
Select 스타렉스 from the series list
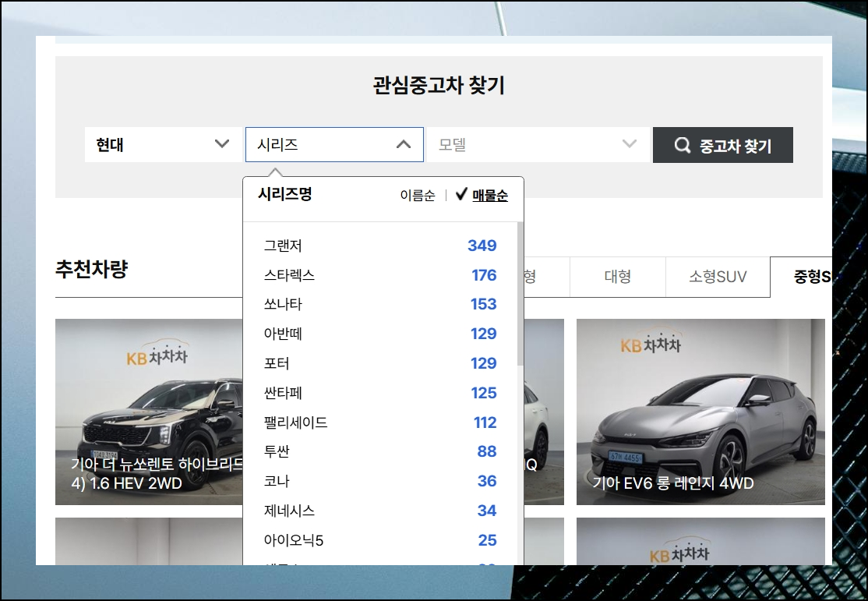click(379, 274)
